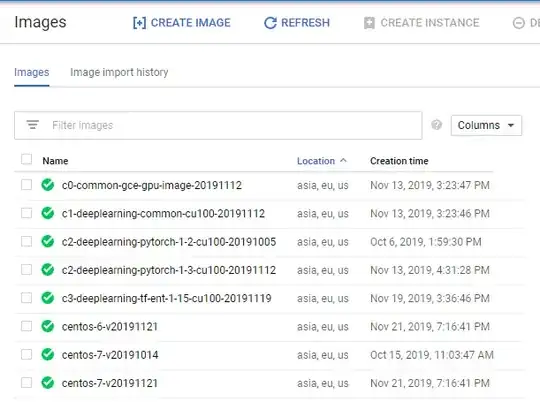Click the REFRESH button
Screen dimensions: 540x402
click(x=297, y=23)
